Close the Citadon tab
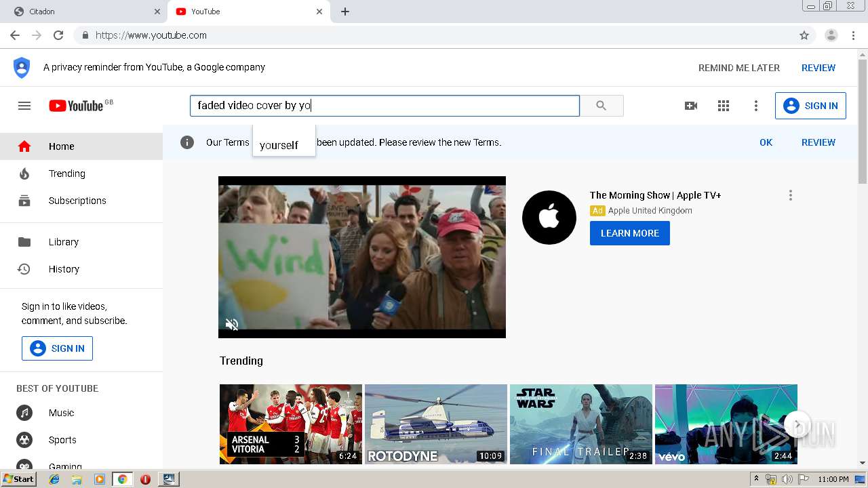Image resolution: width=868 pixels, height=488 pixels. [157, 12]
